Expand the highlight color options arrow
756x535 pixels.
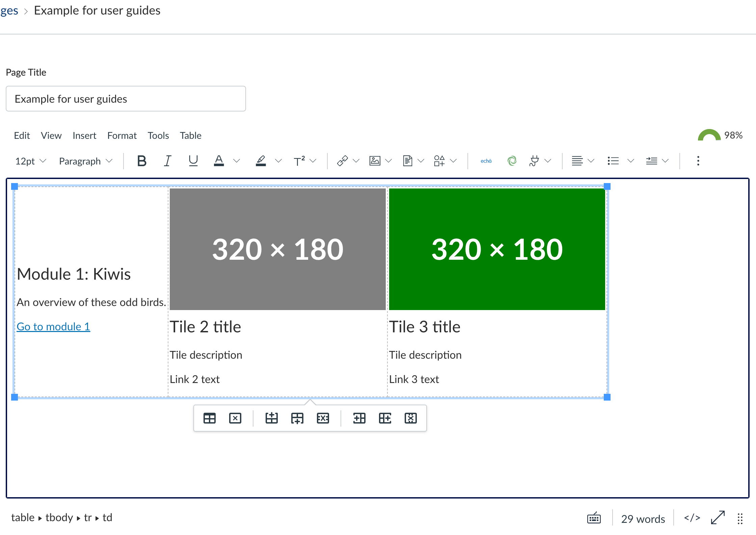click(x=278, y=161)
